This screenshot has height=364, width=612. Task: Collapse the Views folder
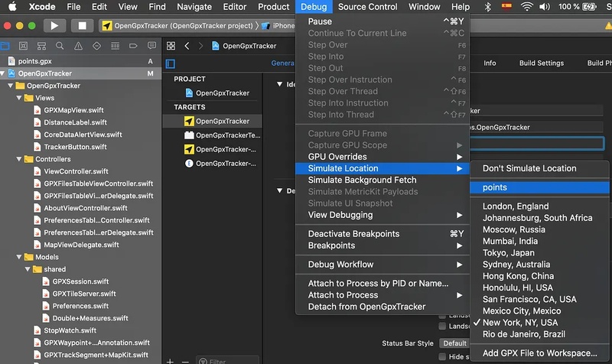point(18,98)
